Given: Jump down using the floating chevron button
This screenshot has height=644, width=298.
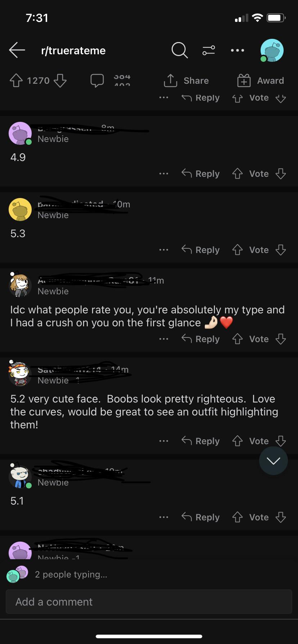Looking at the screenshot, I should click(x=273, y=461).
